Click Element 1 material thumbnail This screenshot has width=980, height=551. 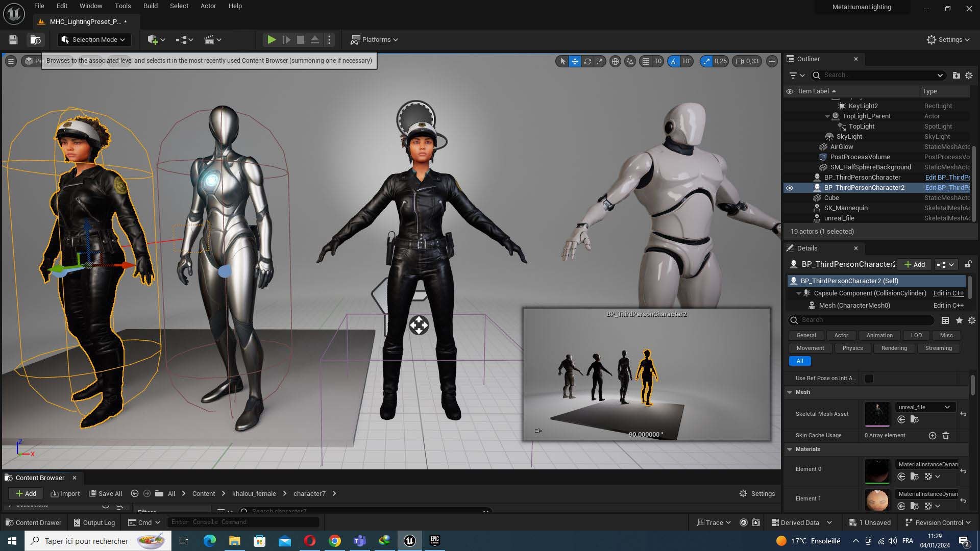tap(877, 500)
